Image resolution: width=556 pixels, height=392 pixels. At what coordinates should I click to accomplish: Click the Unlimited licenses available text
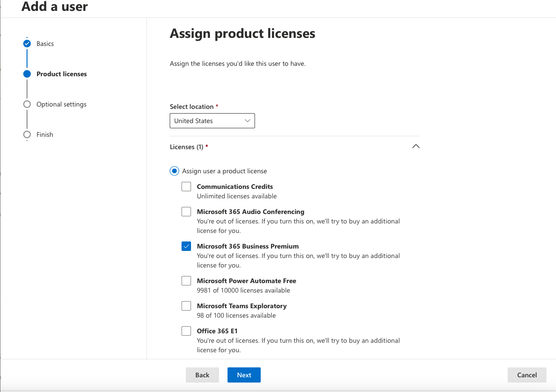click(x=237, y=196)
